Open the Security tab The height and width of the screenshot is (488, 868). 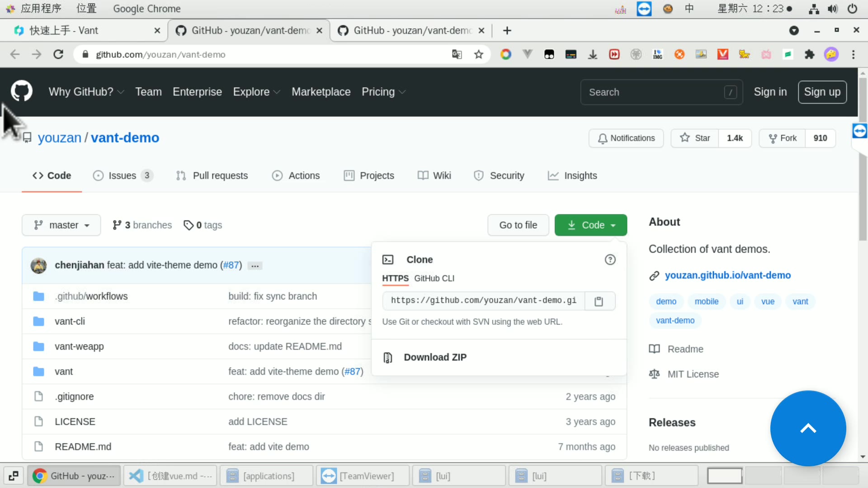pyautogui.click(x=499, y=176)
